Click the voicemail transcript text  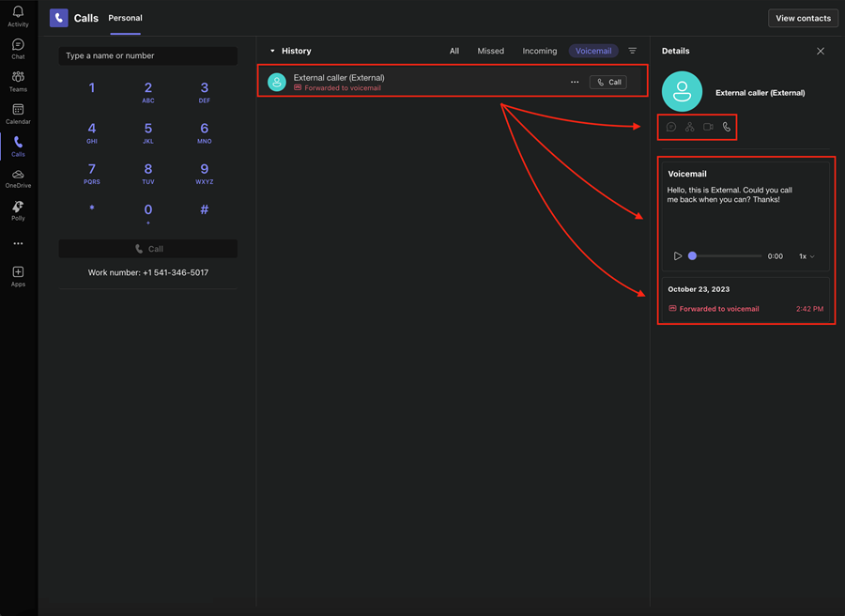pyautogui.click(x=730, y=194)
